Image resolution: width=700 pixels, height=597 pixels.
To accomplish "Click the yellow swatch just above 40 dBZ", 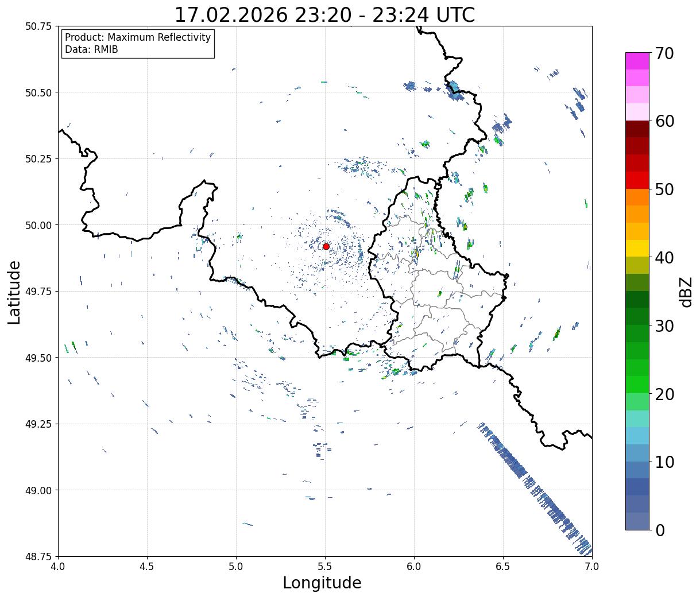I will point(637,248).
